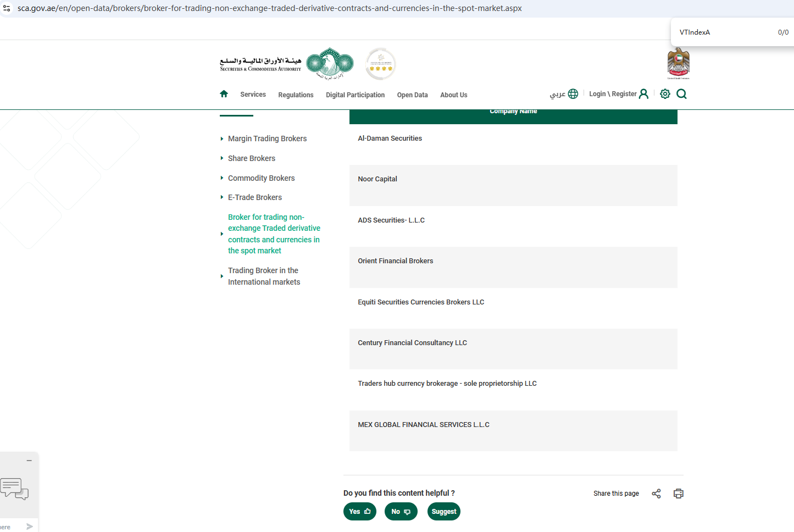Click arrow beside Broker for trading non-exchange
Image resolution: width=794 pixels, height=532 pixels.
221,234
